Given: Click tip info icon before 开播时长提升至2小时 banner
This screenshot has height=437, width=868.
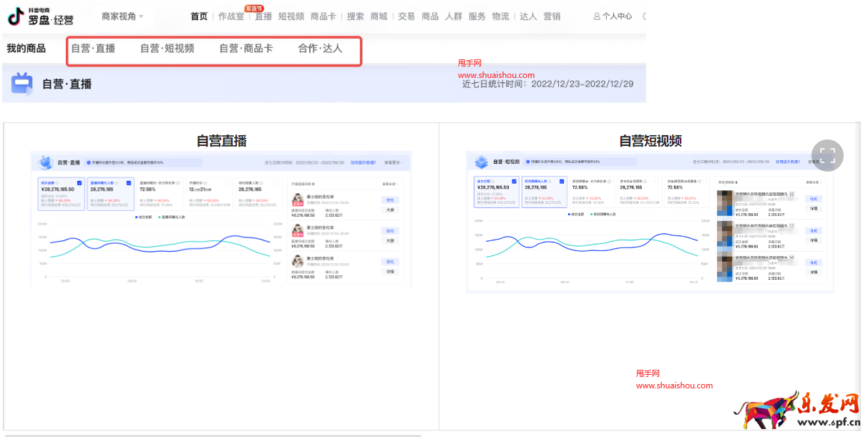Looking at the screenshot, I should pyautogui.click(x=89, y=162).
